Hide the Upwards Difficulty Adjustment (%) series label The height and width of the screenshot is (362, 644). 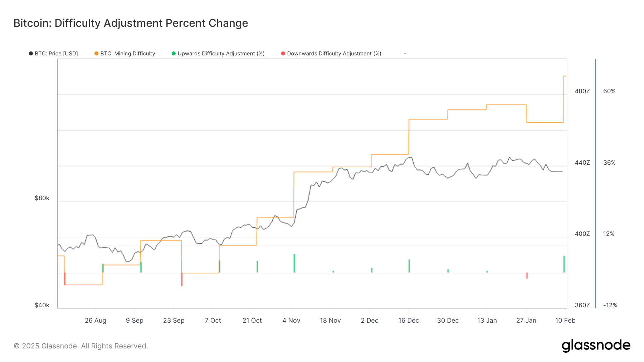pos(221,54)
